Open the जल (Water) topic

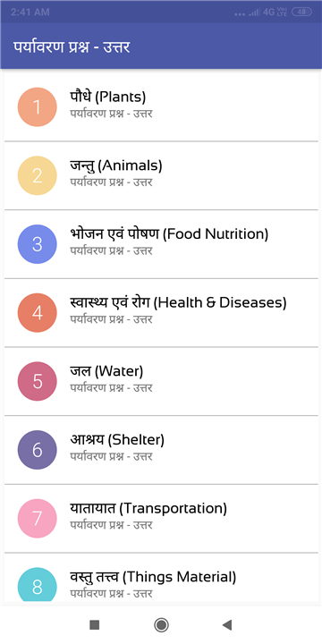click(x=161, y=381)
